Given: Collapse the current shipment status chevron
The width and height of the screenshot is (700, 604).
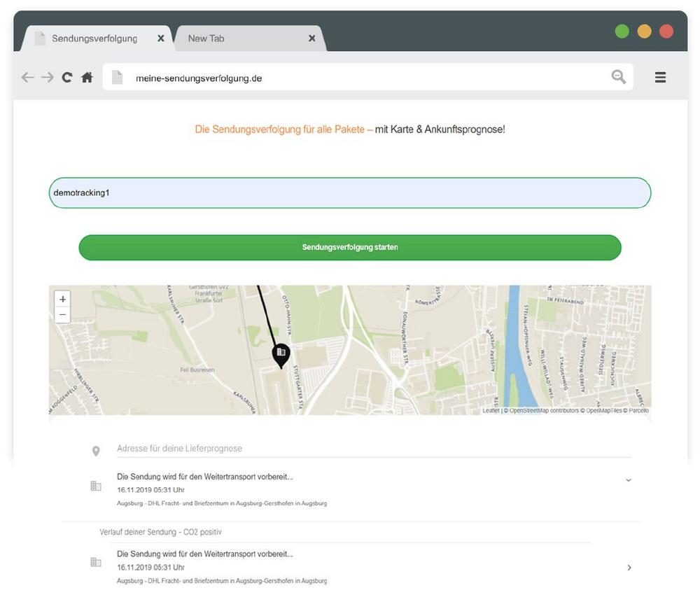Looking at the screenshot, I should coord(628,481).
